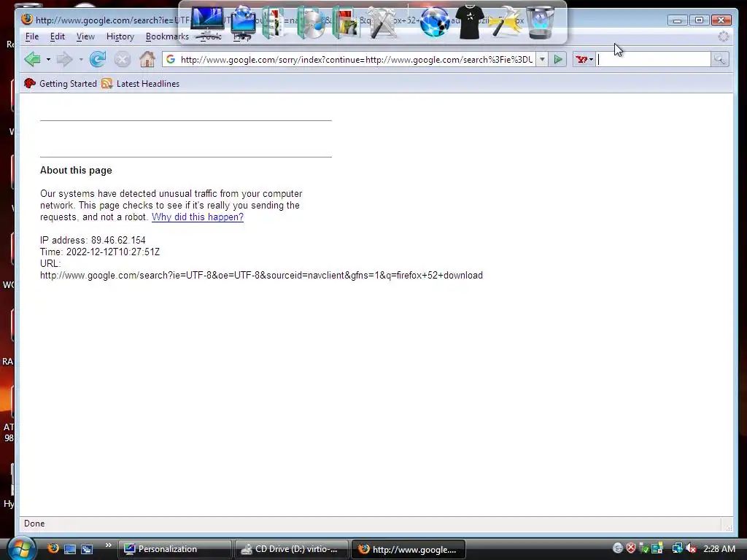
Task: Click the search magnifier button
Action: tap(719, 60)
